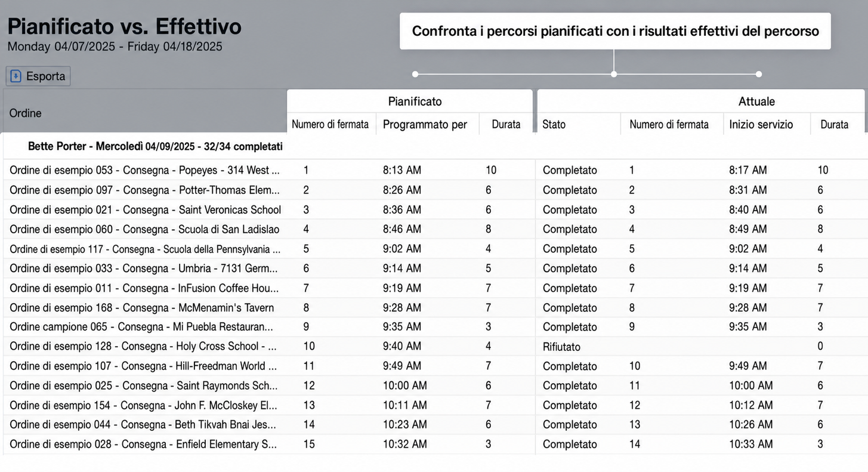Click the 8:31 AM service start time

tap(748, 190)
